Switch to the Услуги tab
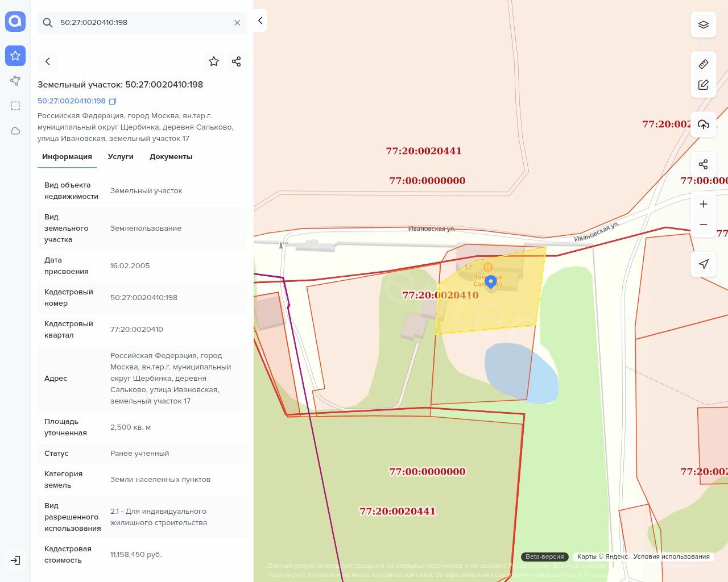This screenshot has height=582, width=728. [x=121, y=157]
